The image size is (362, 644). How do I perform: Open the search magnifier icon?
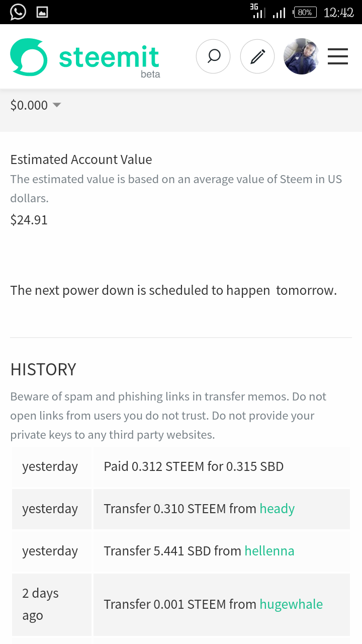point(213,56)
